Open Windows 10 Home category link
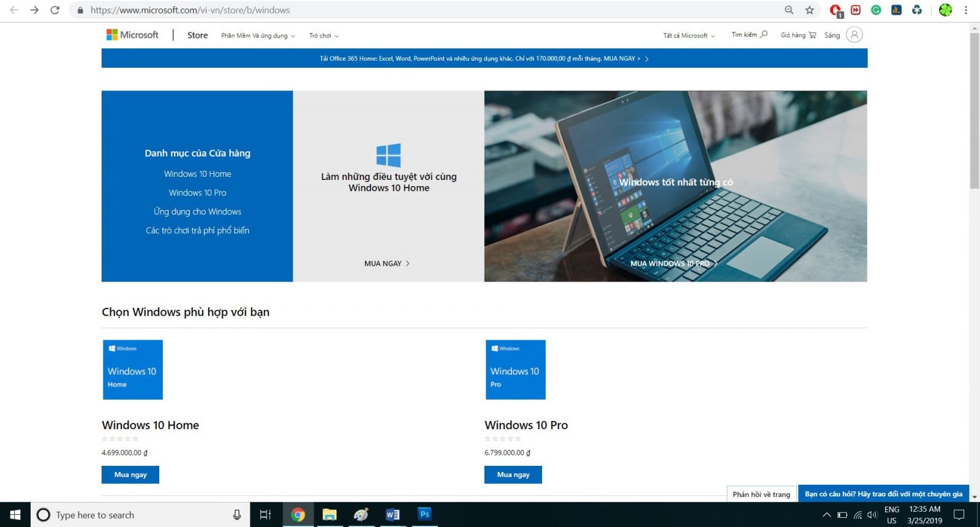This screenshot has width=980, height=527. click(197, 174)
